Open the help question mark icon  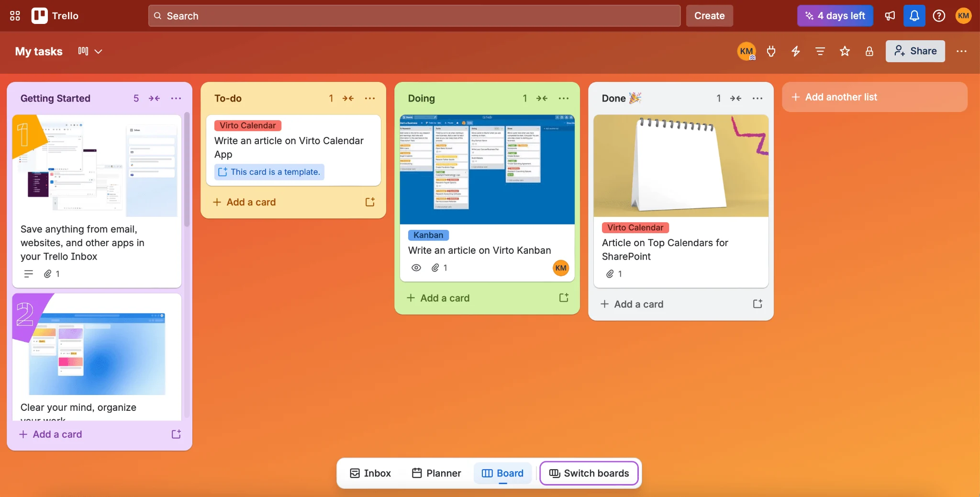tap(939, 16)
